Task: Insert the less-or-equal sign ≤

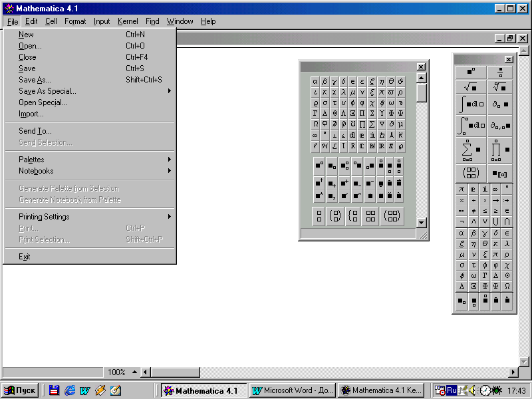Action: (485, 211)
